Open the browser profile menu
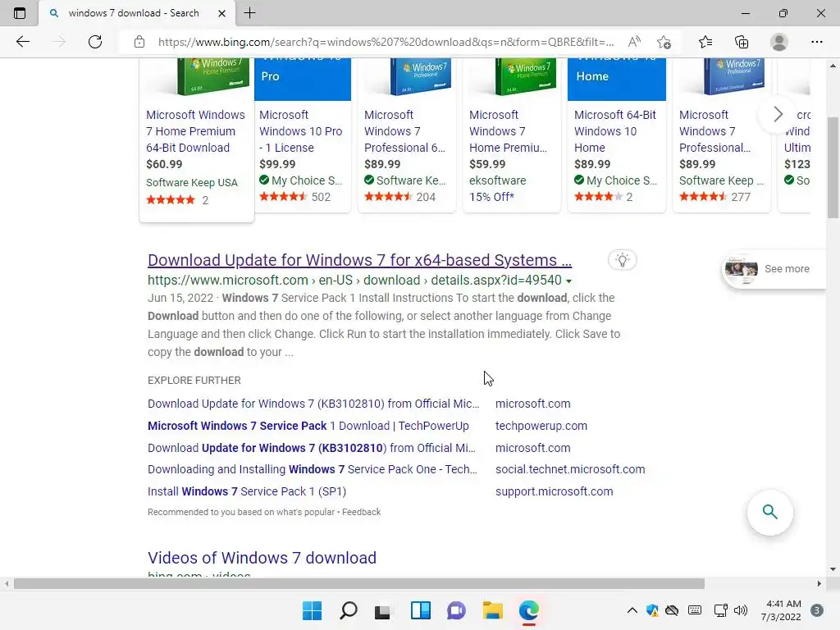 [779, 42]
